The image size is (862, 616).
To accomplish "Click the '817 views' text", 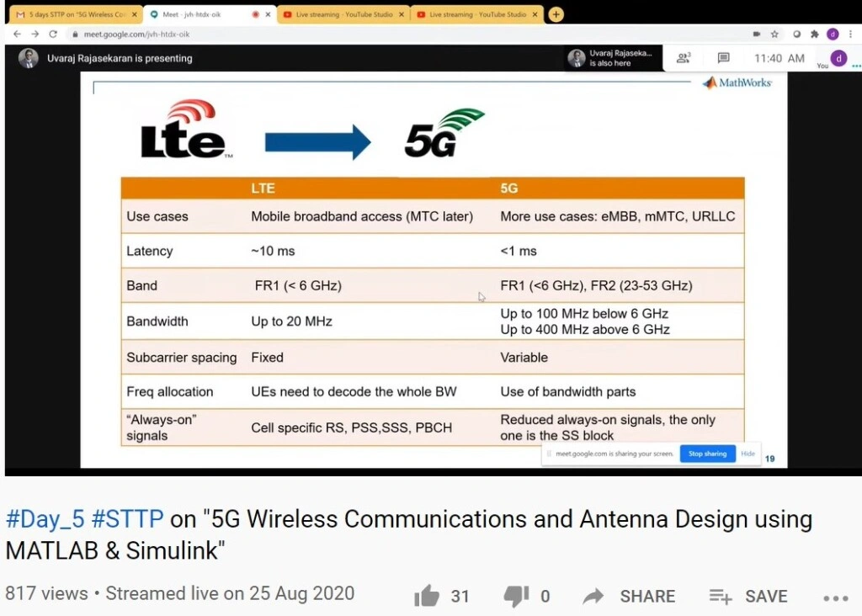I will click(x=46, y=593).
